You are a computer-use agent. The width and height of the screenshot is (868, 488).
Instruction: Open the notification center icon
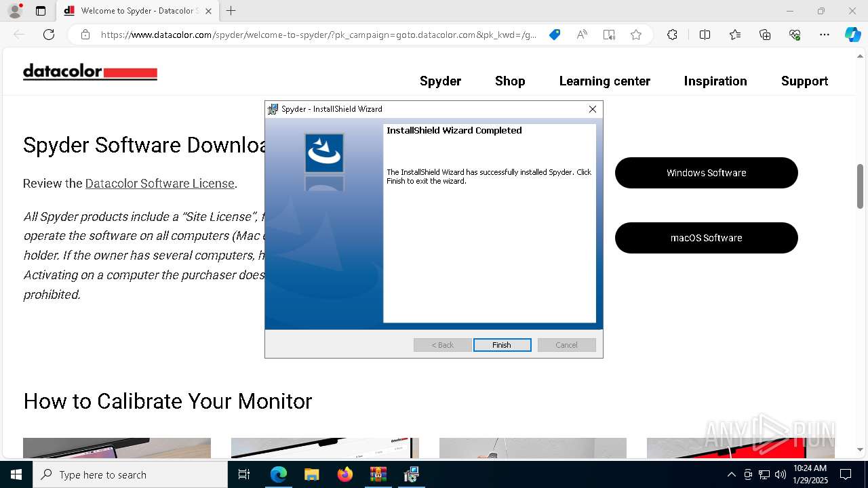(x=846, y=474)
